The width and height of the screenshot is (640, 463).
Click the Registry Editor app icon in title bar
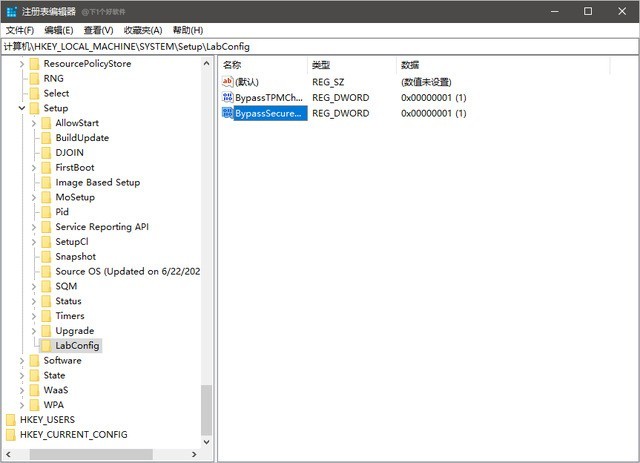(x=11, y=11)
